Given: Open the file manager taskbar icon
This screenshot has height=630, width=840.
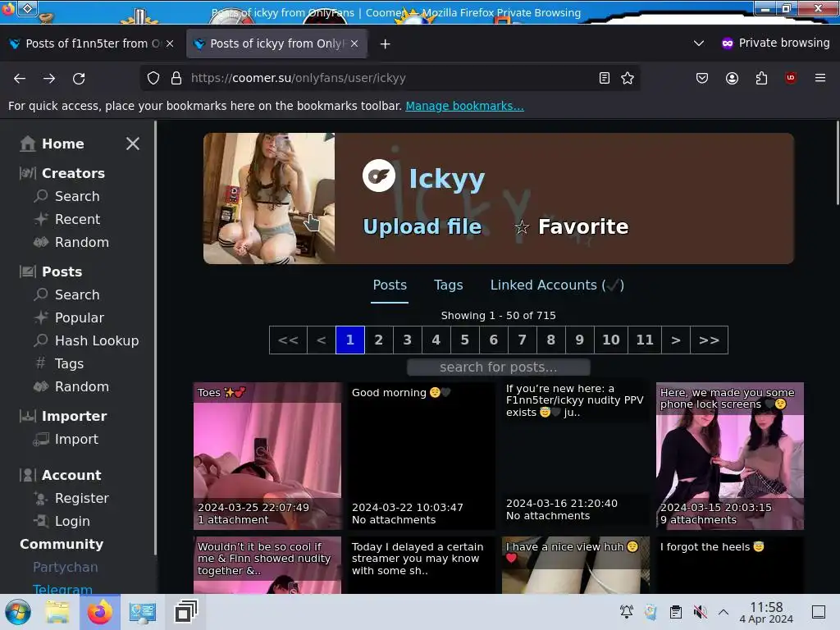Looking at the screenshot, I should (57, 612).
